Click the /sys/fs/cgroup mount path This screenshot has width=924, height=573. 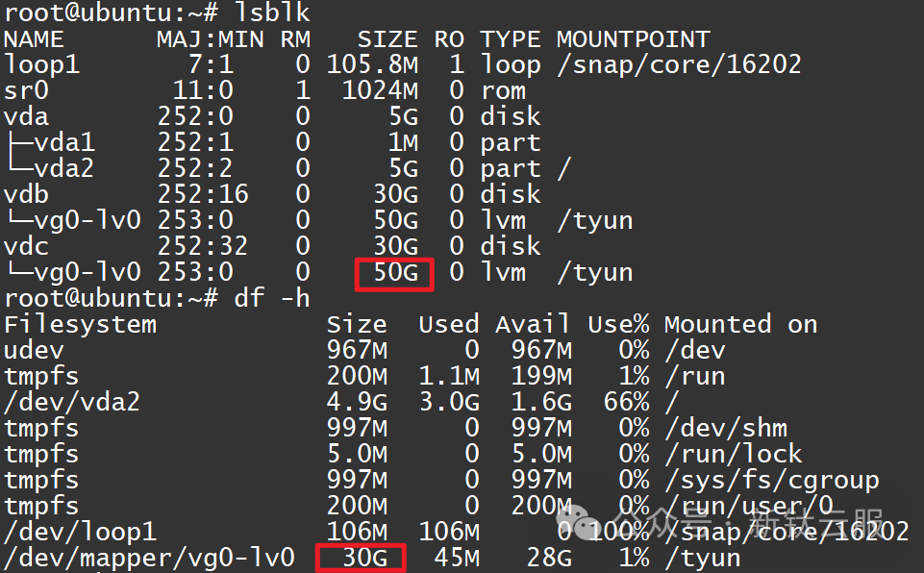point(771,481)
